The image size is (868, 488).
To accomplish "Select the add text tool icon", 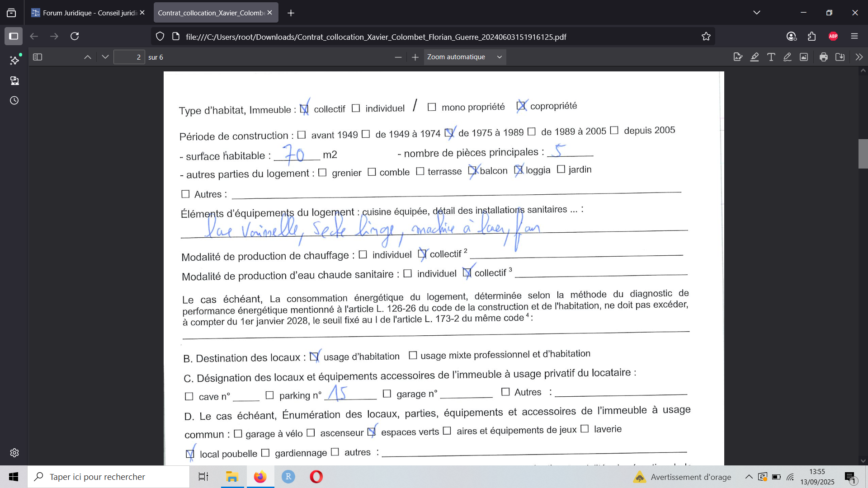I will point(771,57).
